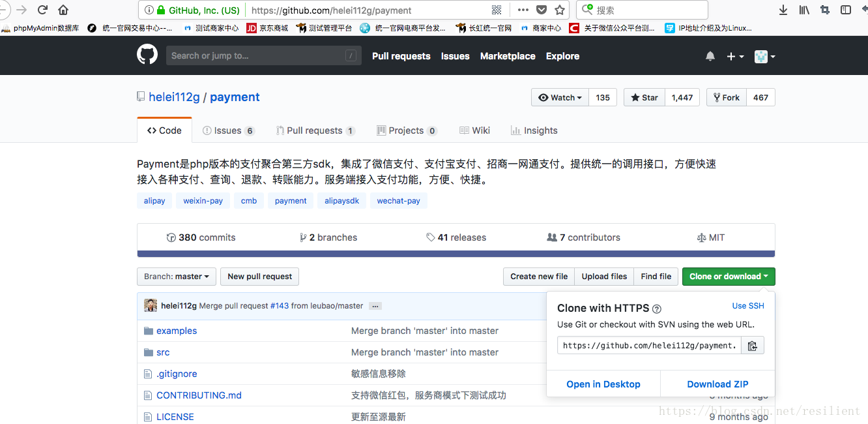The image size is (868, 424).
Task: Switch clone method with Use SSH
Action: (x=748, y=306)
